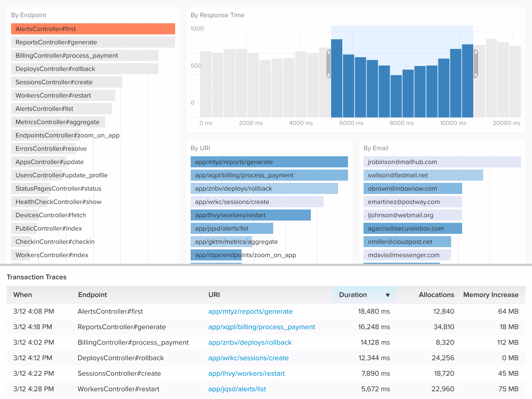Open app/xqpl/billing/process_payment trace link
Image resolution: width=532 pixels, height=399 pixels.
click(261, 327)
